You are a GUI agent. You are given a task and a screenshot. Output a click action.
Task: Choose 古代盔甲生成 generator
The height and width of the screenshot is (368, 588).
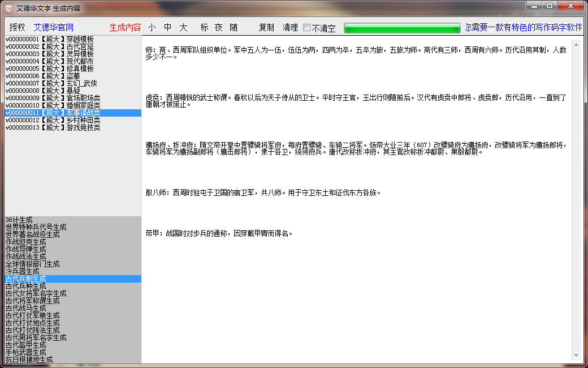coord(73,345)
